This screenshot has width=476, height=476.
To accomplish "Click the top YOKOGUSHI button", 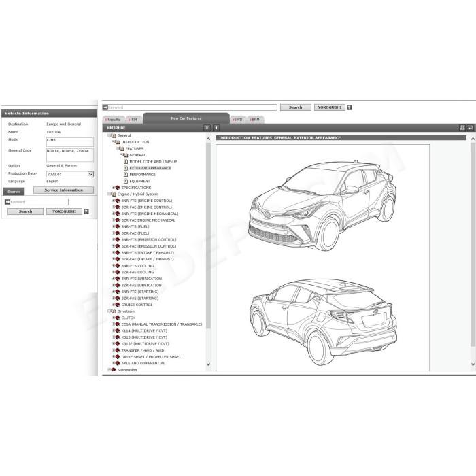I will point(329,107).
